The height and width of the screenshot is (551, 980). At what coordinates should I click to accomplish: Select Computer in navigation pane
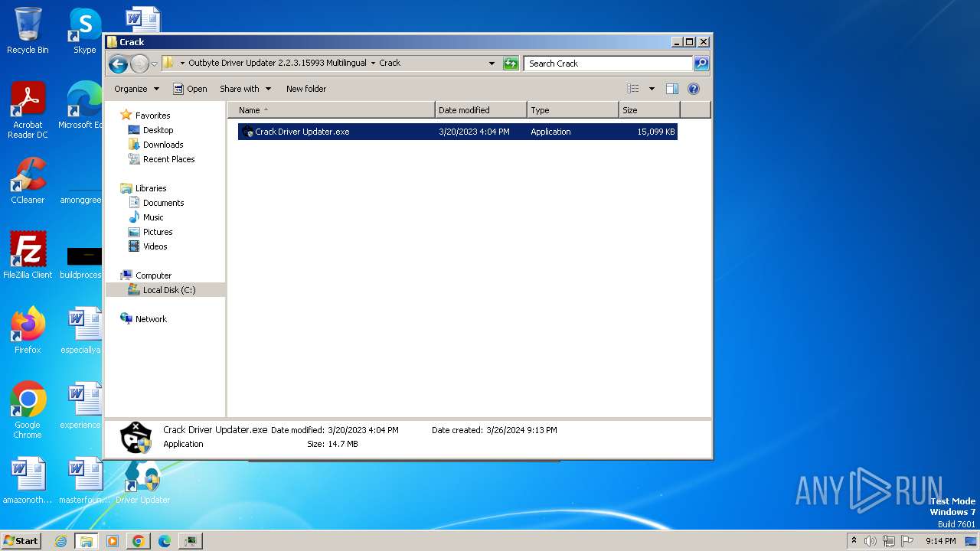point(153,275)
